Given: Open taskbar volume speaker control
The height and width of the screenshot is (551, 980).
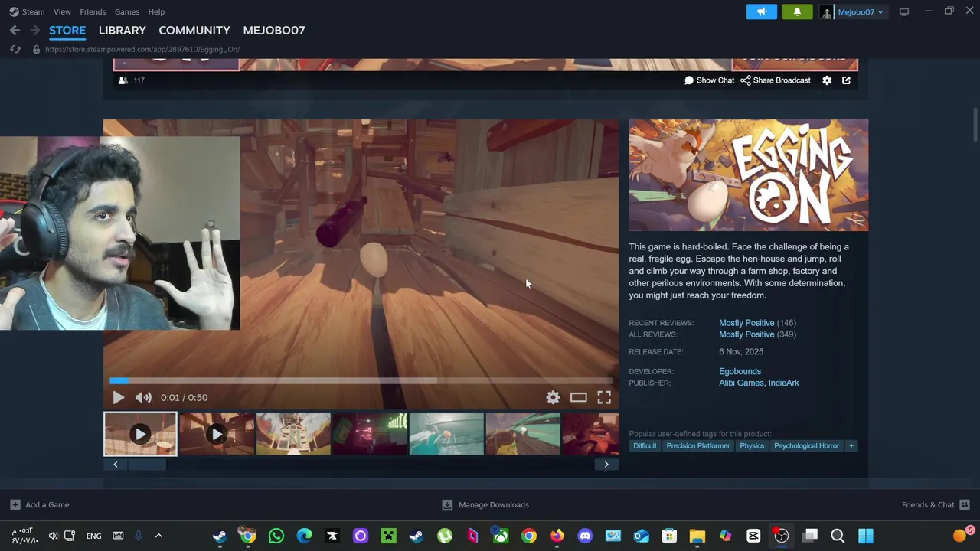Looking at the screenshot, I should (53, 536).
